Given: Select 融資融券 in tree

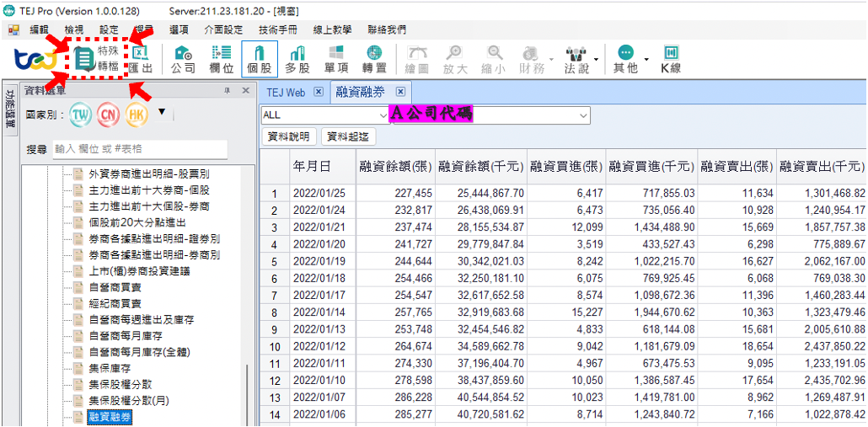Looking at the screenshot, I should tap(110, 417).
